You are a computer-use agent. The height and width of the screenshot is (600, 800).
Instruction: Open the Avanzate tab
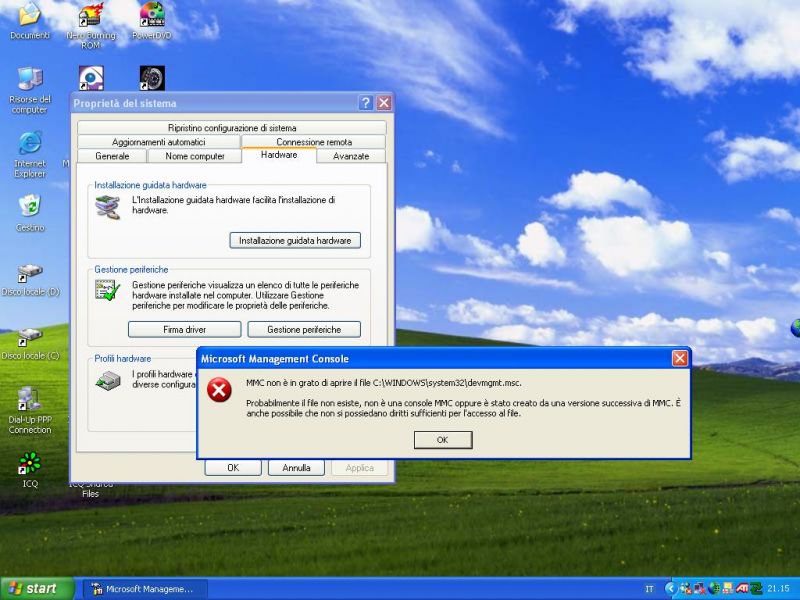[351, 156]
